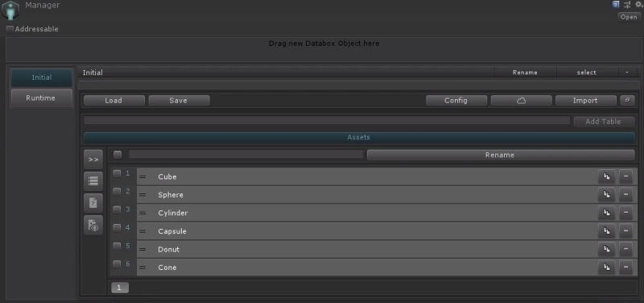Image resolution: width=644 pixels, height=303 pixels.
Task: Remove the Donut entry with minus button
Action: click(x=626, y=249)
